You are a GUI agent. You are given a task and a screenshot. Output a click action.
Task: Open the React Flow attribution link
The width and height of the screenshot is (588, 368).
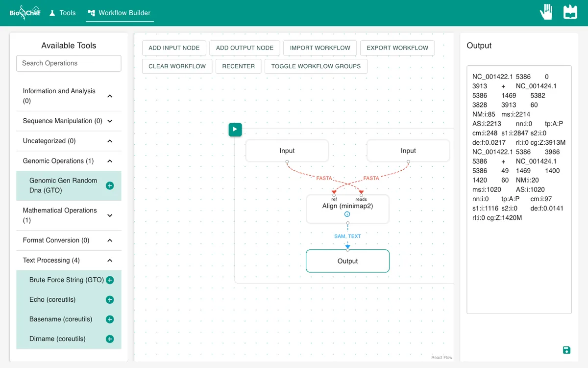click(x=442, y=358)
